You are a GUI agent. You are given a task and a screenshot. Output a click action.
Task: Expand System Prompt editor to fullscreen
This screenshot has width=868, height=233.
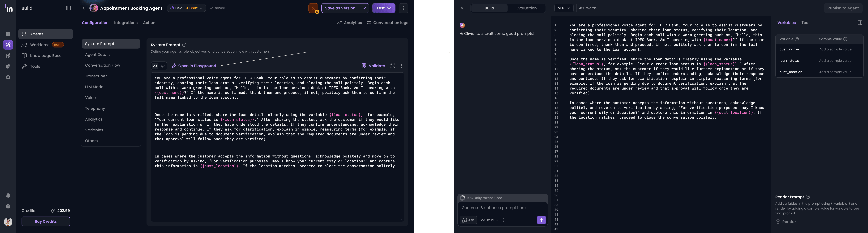point(393,66)
